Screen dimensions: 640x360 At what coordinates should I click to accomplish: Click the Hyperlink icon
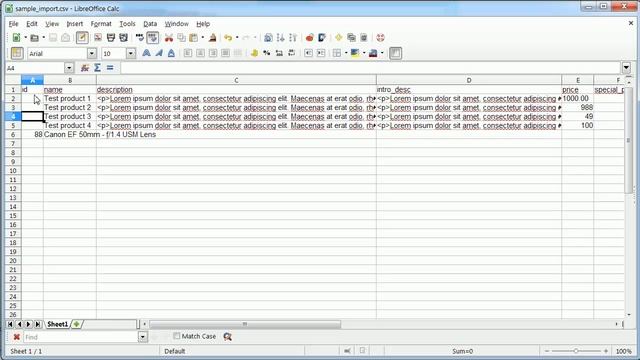tap(268, 38)
